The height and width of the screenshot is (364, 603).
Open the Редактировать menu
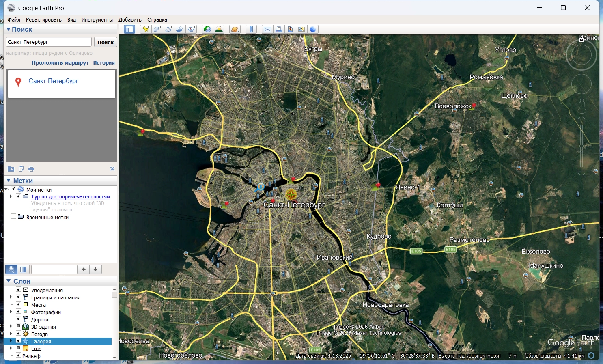click(x=44, y=19)
